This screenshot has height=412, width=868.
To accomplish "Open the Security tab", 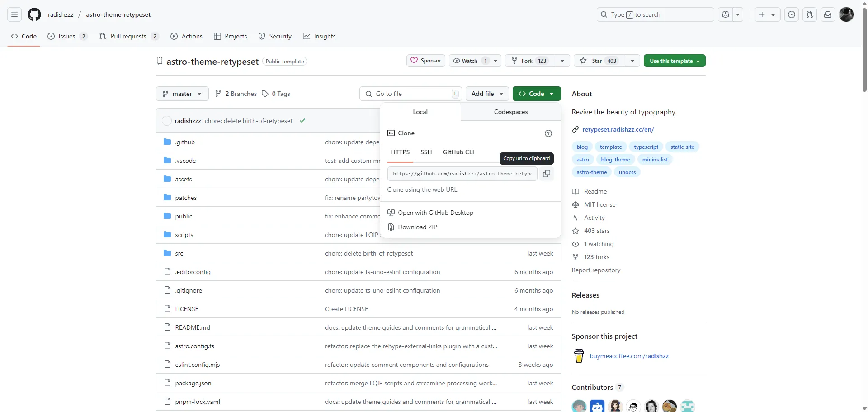I will [x=275, y=36].
